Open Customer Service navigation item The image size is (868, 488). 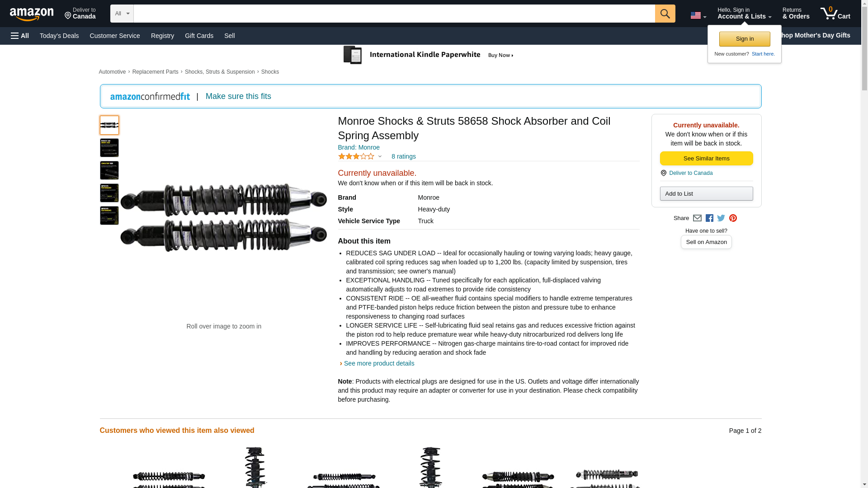coord(115,36)
